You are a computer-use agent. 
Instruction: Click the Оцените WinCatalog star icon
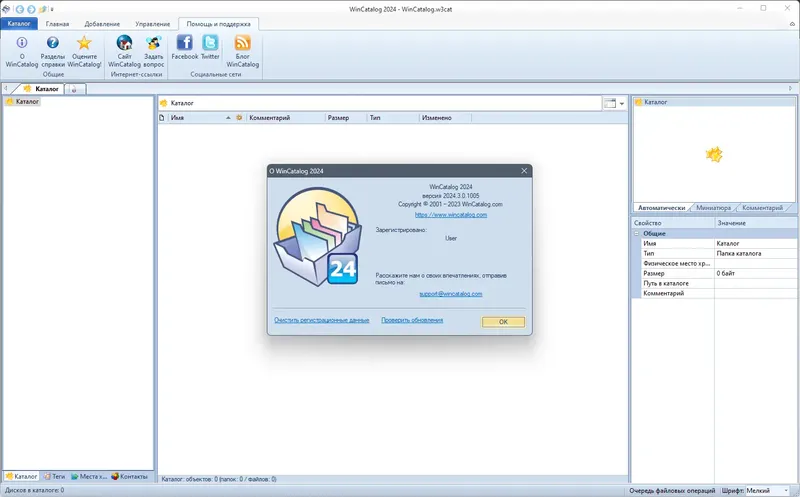pos(84,43)
